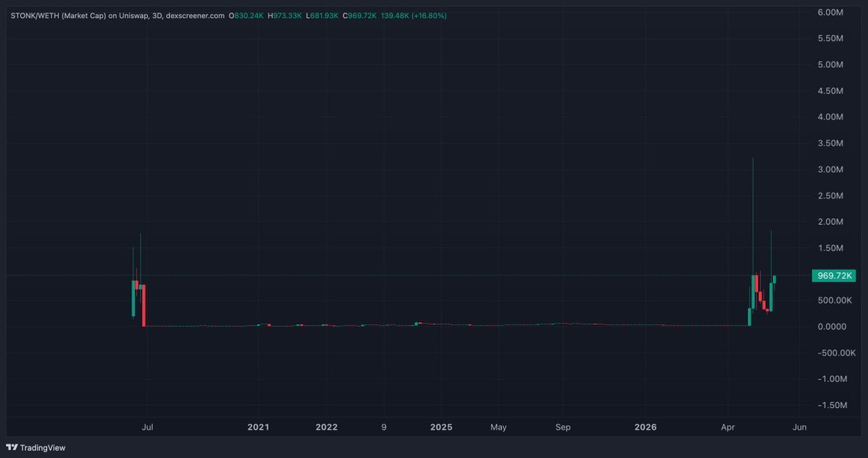Viewport: 868px width, 458px height.
Task: Click the TradingView logo
Action: coord(35,447)
